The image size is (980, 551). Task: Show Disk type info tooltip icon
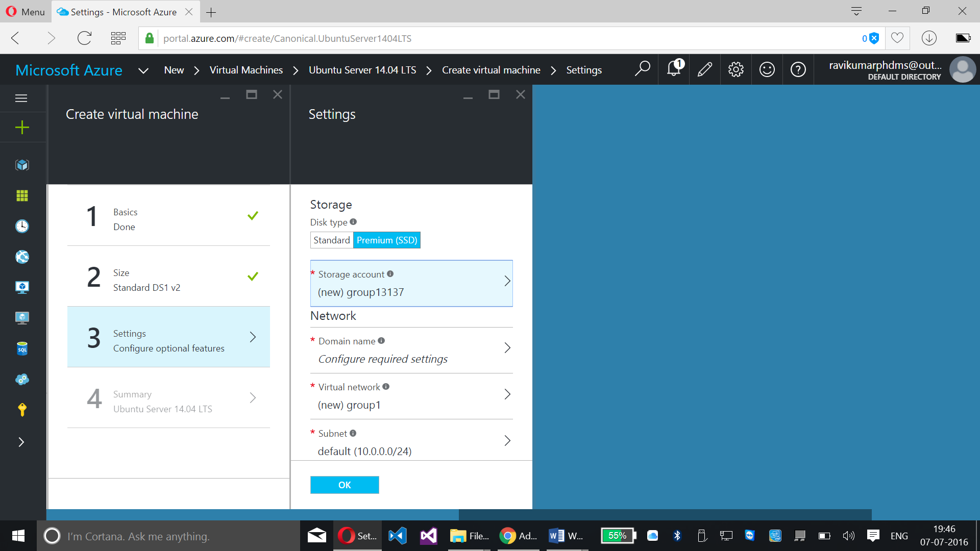pos(353,222)
